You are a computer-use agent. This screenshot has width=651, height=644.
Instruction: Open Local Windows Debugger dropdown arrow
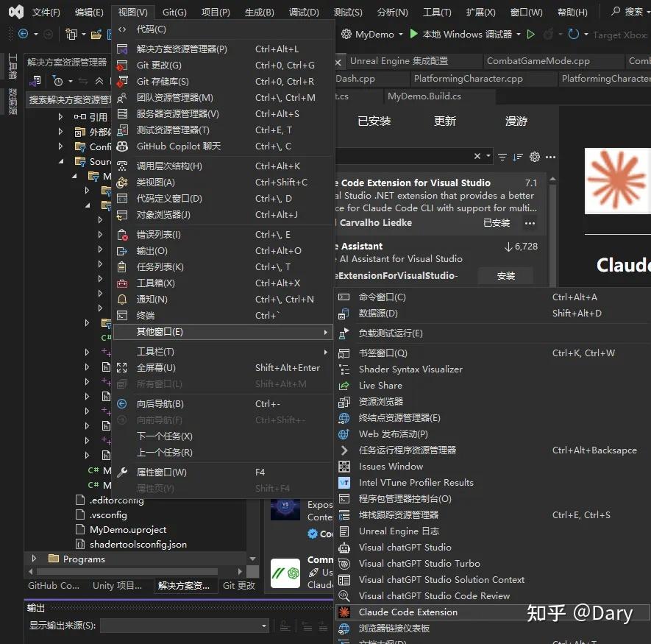coord(519,34)
